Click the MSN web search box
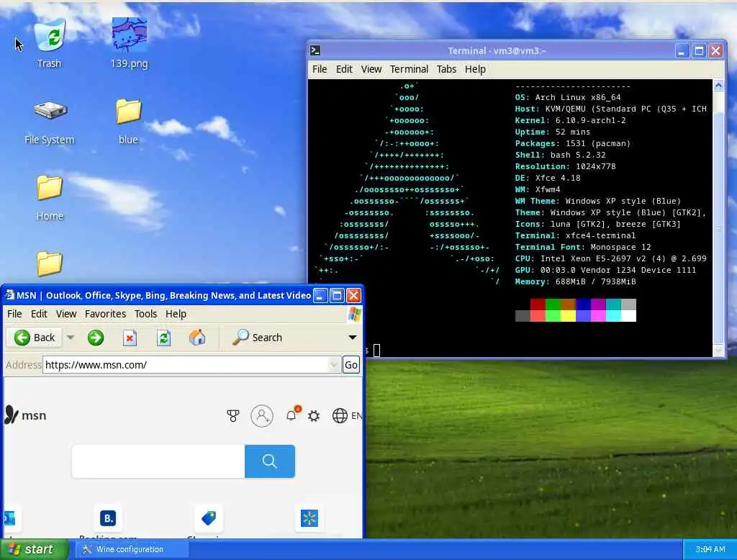This screenshot has width=737, height=560. click(x=158, y=461)
